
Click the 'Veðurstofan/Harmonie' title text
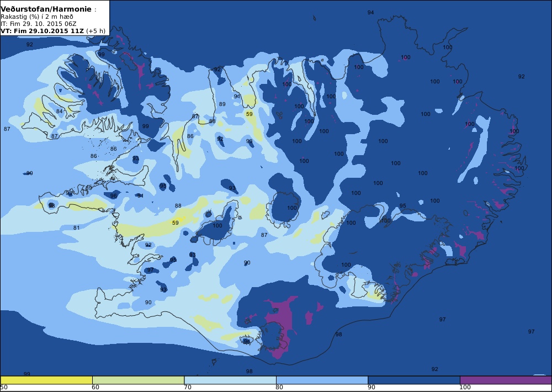[x=46, y=9]
